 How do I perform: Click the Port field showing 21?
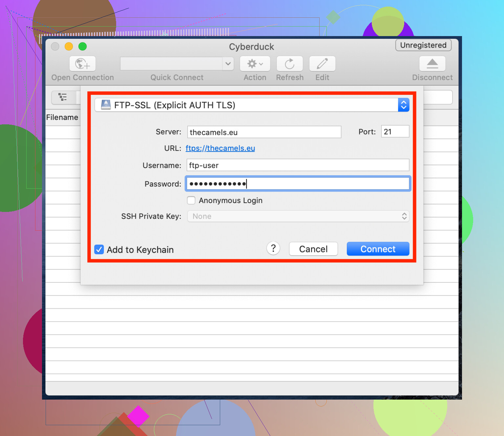(395, 131)
